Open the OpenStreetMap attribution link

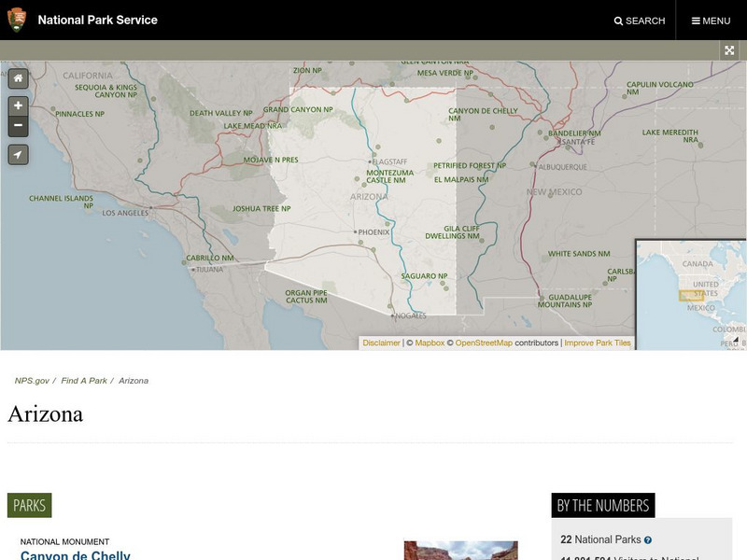click(x=484, y=343)
